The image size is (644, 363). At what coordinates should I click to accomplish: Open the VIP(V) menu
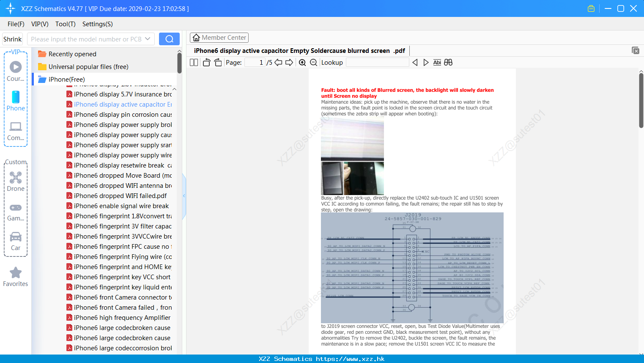pyautogui.click(x=40, y=24)
